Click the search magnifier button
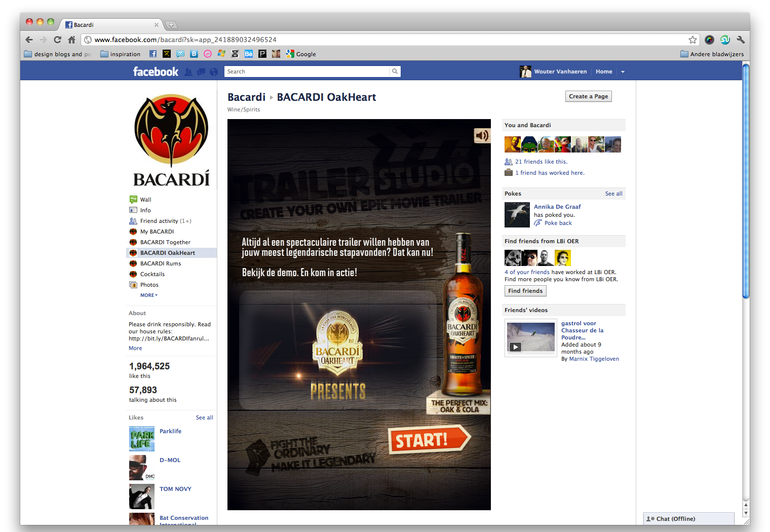Image resolution: width=770 pixels, height=532 pixels. pyautogui.click(x=395, y=71)
